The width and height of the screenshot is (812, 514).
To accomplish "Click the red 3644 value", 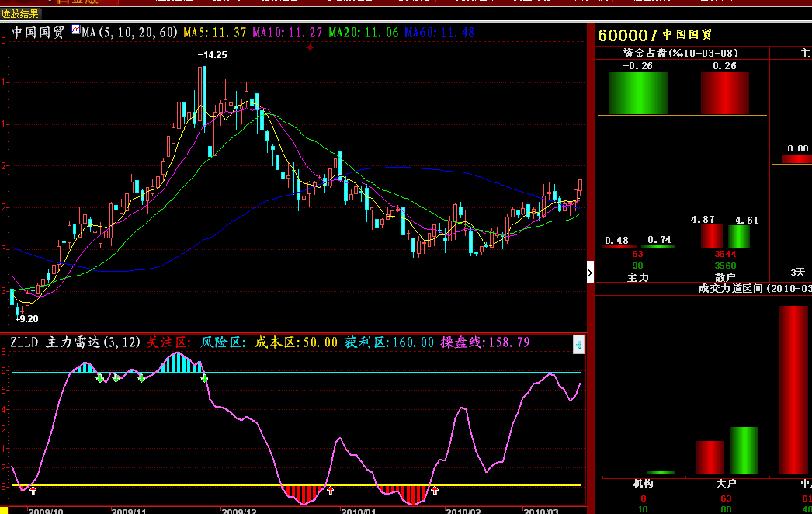I will [725, 254].
